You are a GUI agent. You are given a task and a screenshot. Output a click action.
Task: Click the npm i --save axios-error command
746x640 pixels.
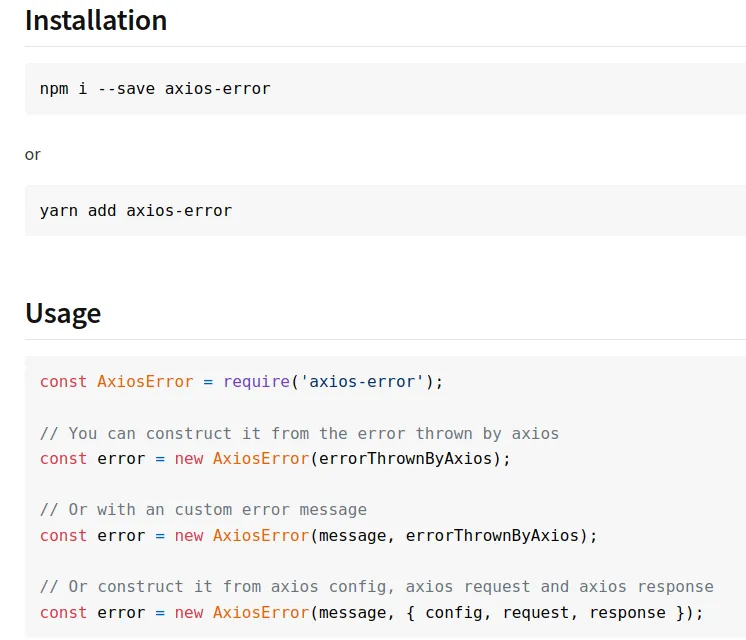[x=155, y=88]
